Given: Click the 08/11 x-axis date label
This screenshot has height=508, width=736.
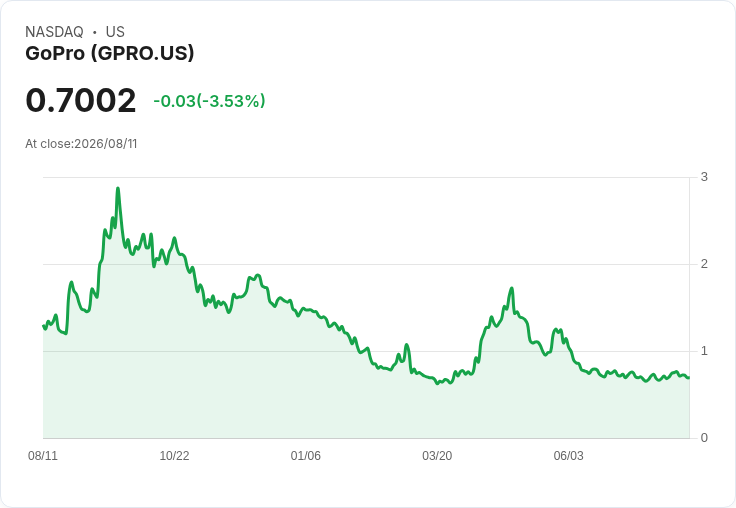Looking at the screenshot, I should [x=43, y=455].
